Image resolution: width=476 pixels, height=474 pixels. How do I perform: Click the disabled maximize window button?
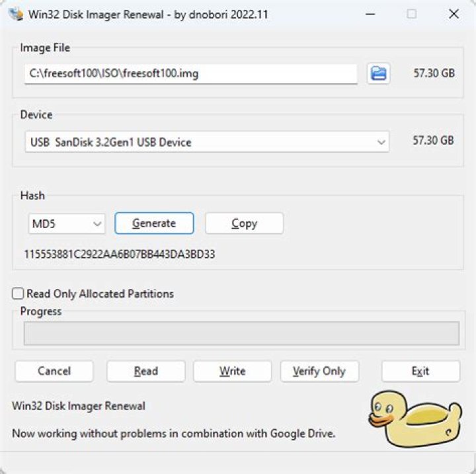pos(411,14)
